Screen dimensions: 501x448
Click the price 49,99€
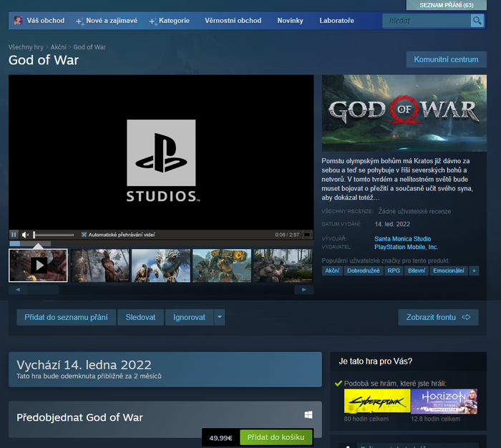pos(220,438)
